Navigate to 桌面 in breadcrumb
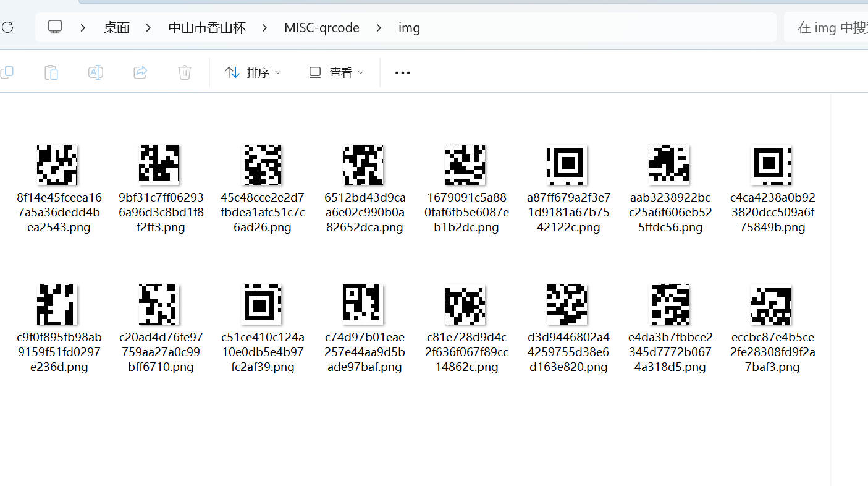This screenshot has height=486, width=868. 116,28
